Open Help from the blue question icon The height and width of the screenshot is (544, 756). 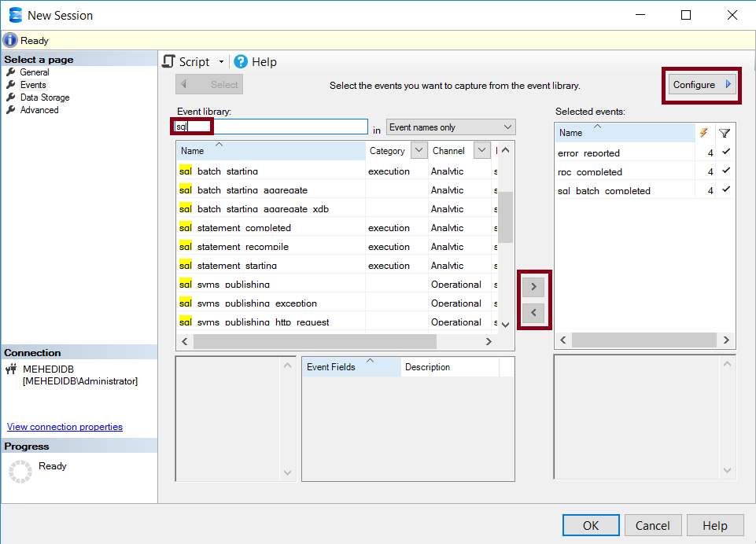click(x=241, y=62)
